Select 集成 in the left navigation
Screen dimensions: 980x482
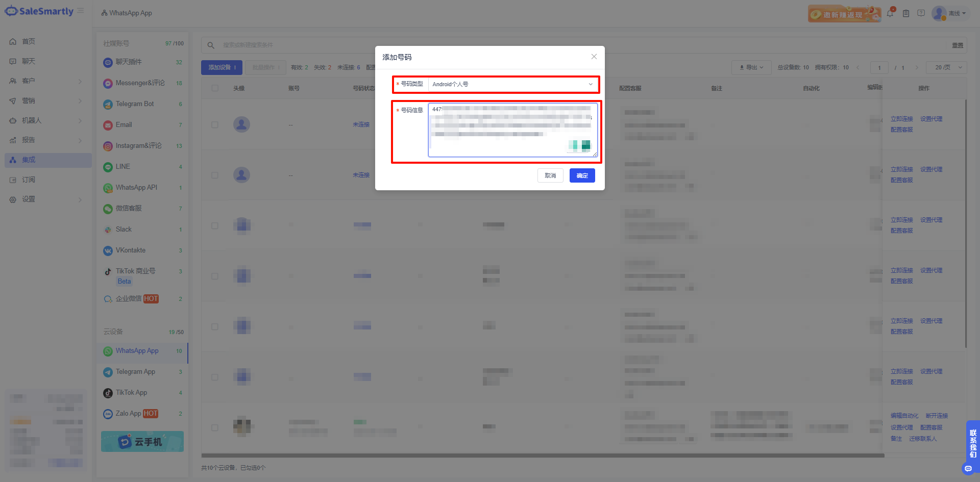[48, 160]
